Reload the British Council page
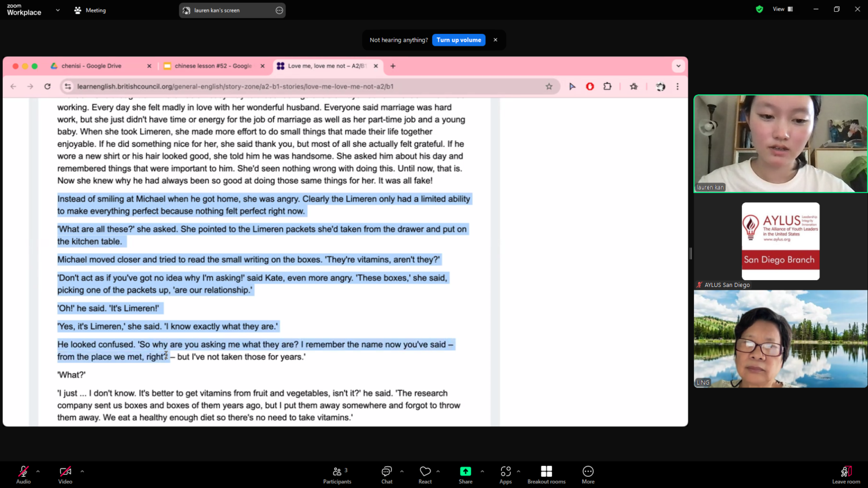The image size is (868, 488). point(47,86)
